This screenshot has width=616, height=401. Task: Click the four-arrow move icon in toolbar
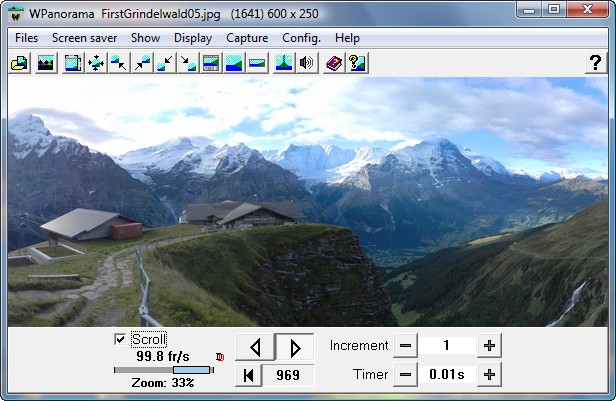[x=96, y=63]
